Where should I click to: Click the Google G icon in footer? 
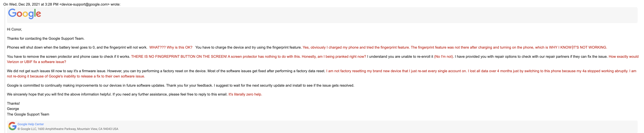click(x=12, y=126)
